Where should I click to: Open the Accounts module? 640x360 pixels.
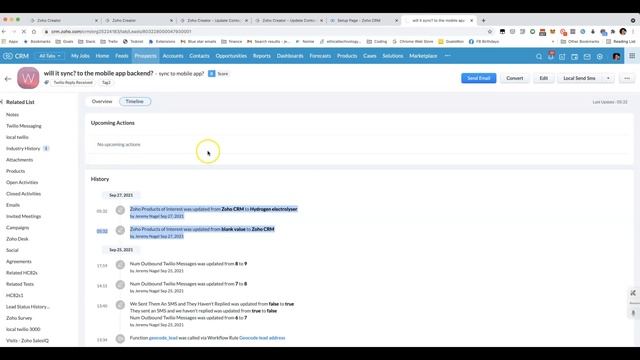click(173, 56)
